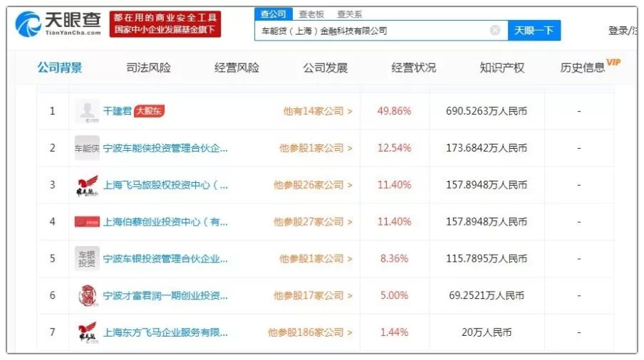Click the red promotional banner 都在用的商业安全工具
644x360 pixels.
point(165,23)
